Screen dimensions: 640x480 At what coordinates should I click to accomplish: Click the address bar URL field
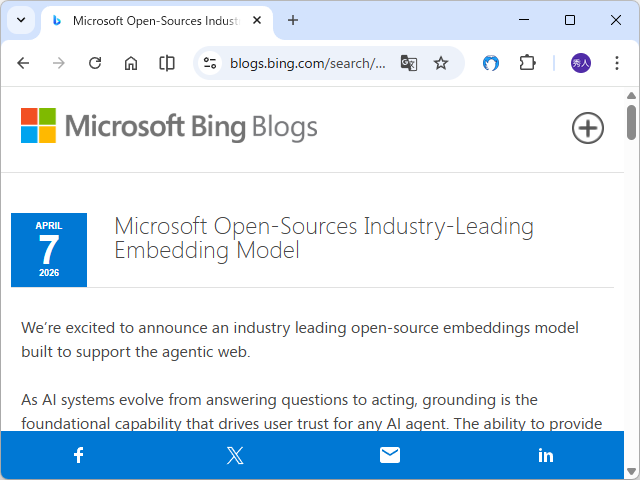click(x=307, y=63)
